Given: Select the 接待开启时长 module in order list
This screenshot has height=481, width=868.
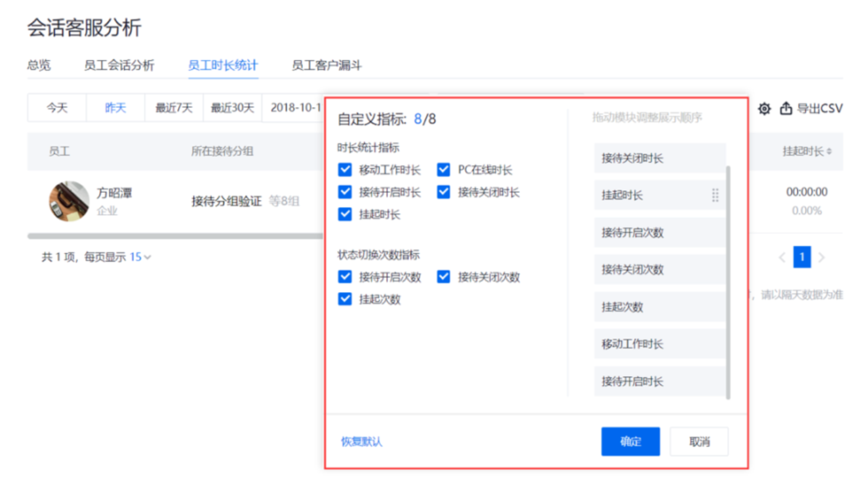Looking at the screenshot, I should coord(660,381).
